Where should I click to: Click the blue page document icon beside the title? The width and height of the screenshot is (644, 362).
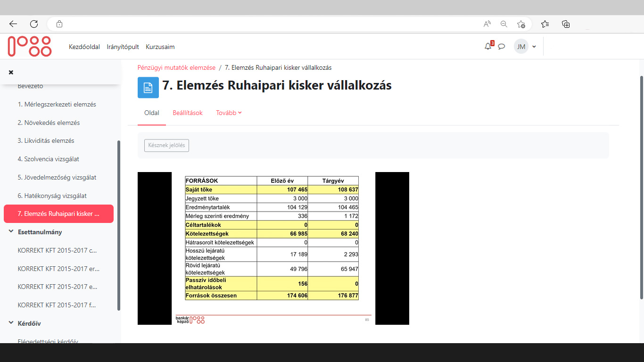148,88
